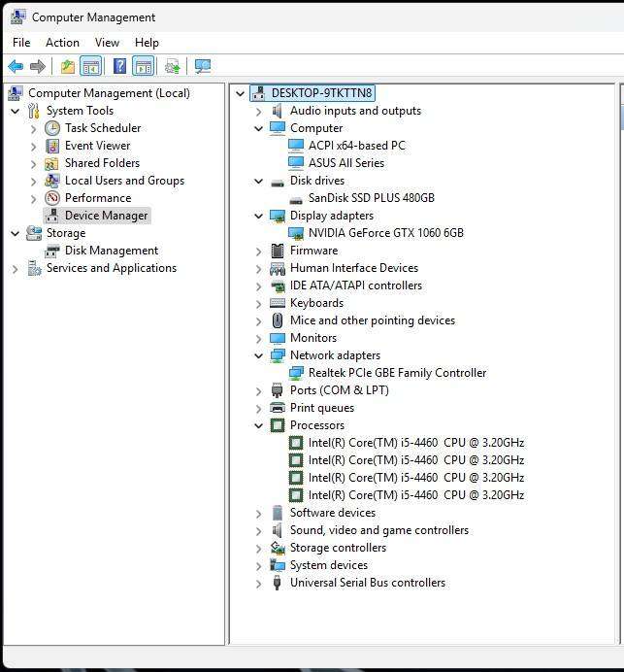Select Disk Management under Storage
This screenshot has height=672, width=624.
pyautogui.click(x=111, y=251)
